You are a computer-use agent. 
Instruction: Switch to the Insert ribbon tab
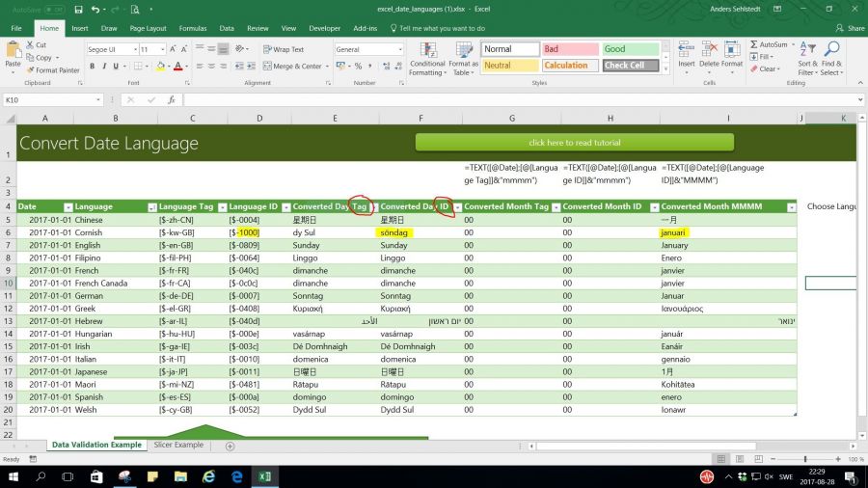click(x=80, y=28)
